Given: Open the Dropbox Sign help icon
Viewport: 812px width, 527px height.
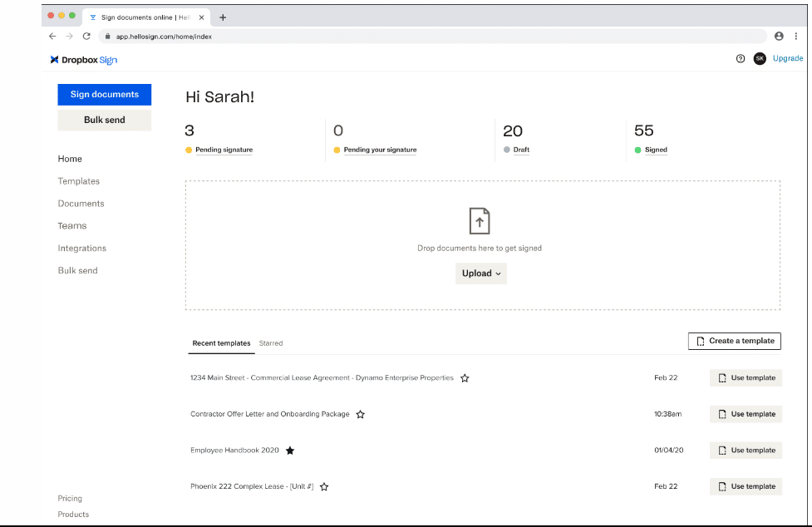Looking at the screenshot, I should coord(740,58).
